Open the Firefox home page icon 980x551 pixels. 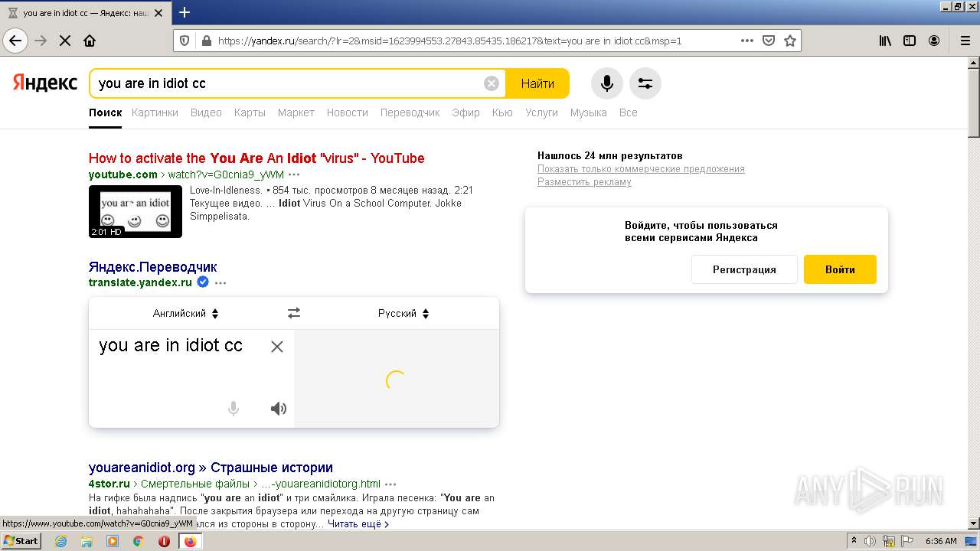pos(90,41)
